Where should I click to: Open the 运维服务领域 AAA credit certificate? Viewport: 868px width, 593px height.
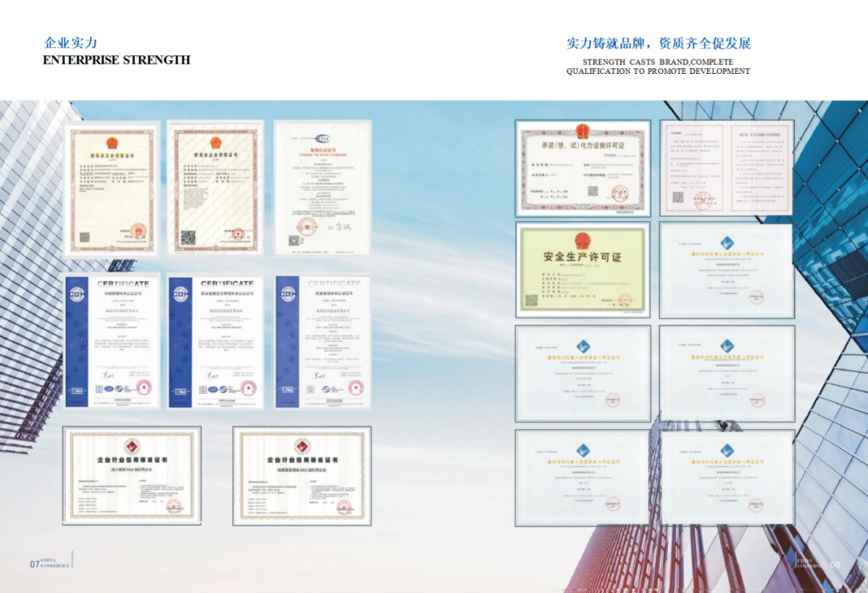click(302, 476)
